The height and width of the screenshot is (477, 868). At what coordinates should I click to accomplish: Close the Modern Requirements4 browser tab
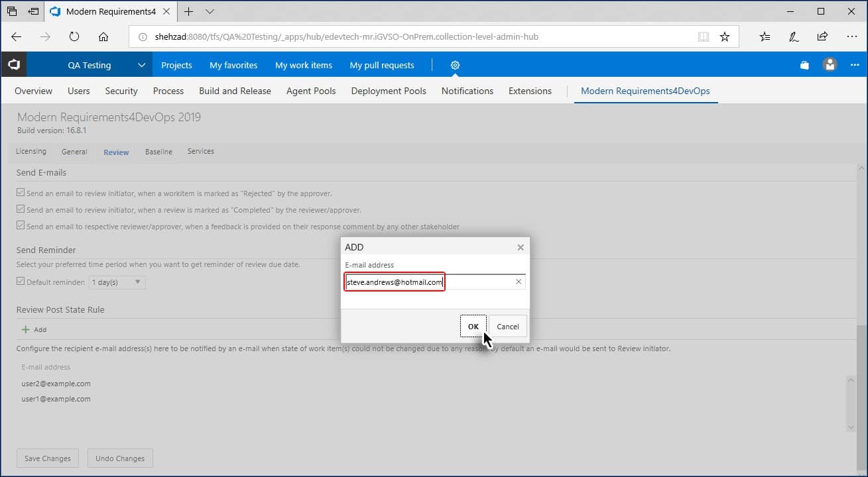[x=167, y=11]
